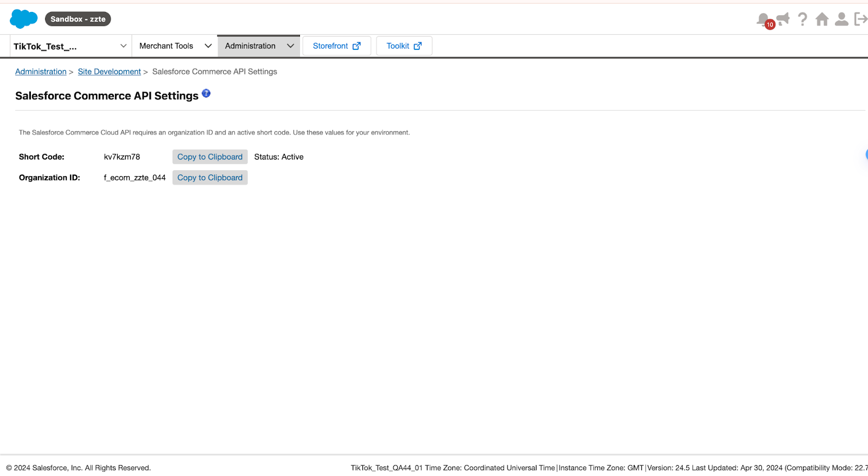Expand the Merchant Tools menu chevron
This screenshot has height=476, width=868.
click(208, 46)
